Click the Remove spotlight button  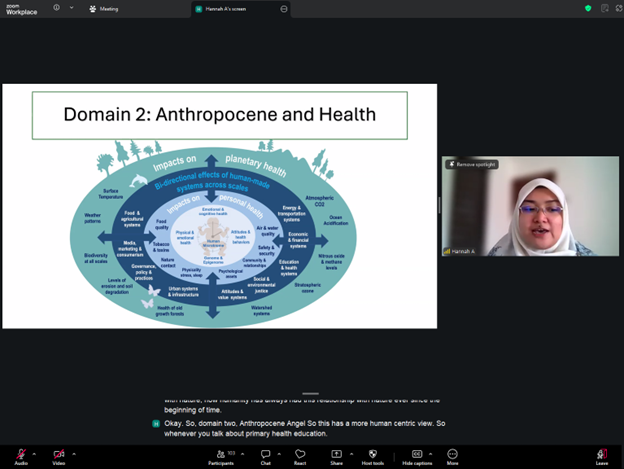pos(470,164)
